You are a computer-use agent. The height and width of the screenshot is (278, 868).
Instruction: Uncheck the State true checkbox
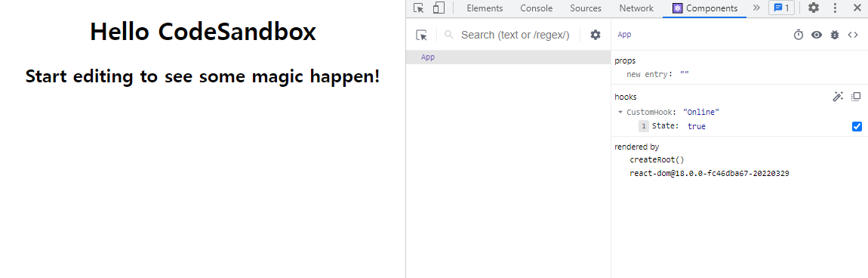857,127
